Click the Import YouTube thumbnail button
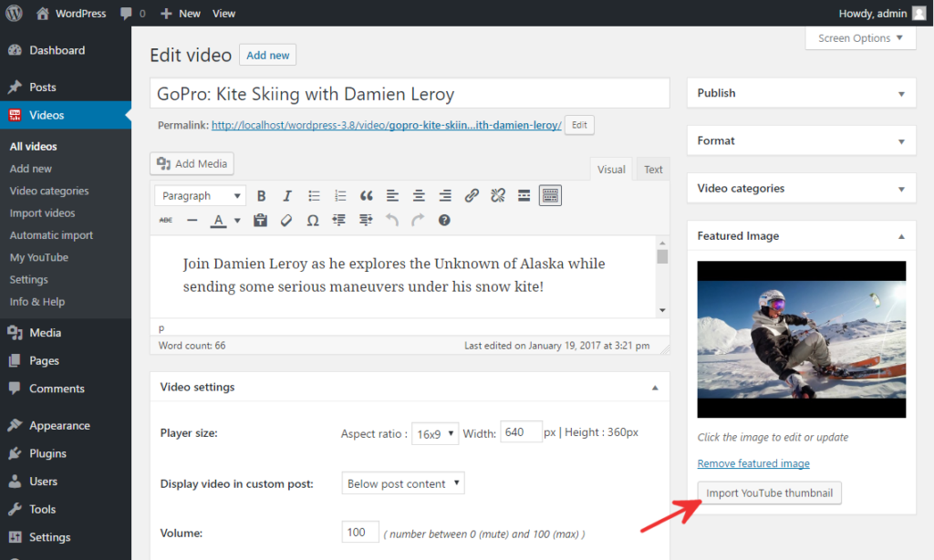This screenshot has height=560, width=934. click(x=769, y=493)
